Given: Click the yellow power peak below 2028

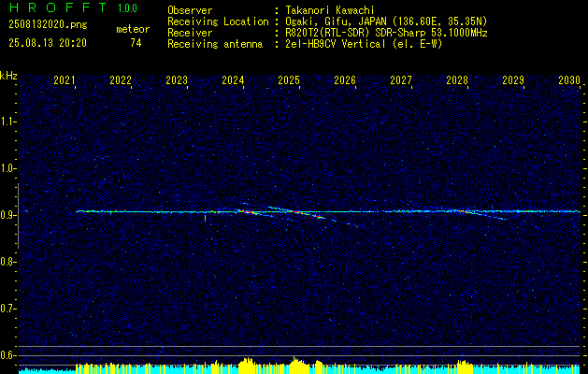Looking at the screenshot, I should click(x=465, y=367).
